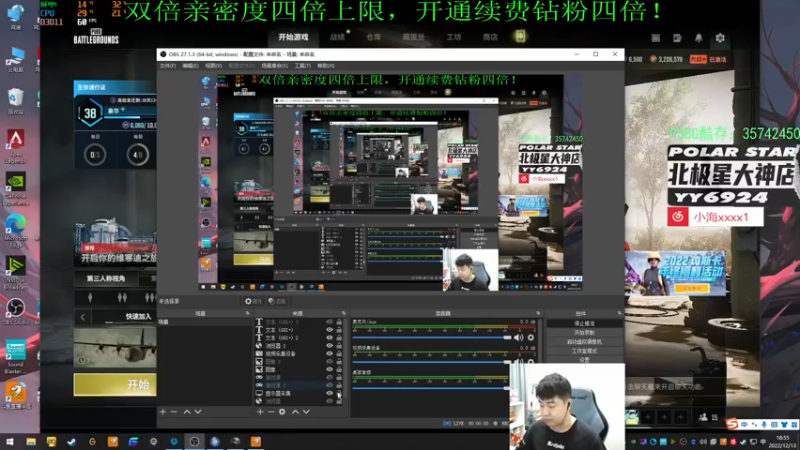
Task: Open NVIDIA Broadcast desktop icon
Action: tap(15, 273)
